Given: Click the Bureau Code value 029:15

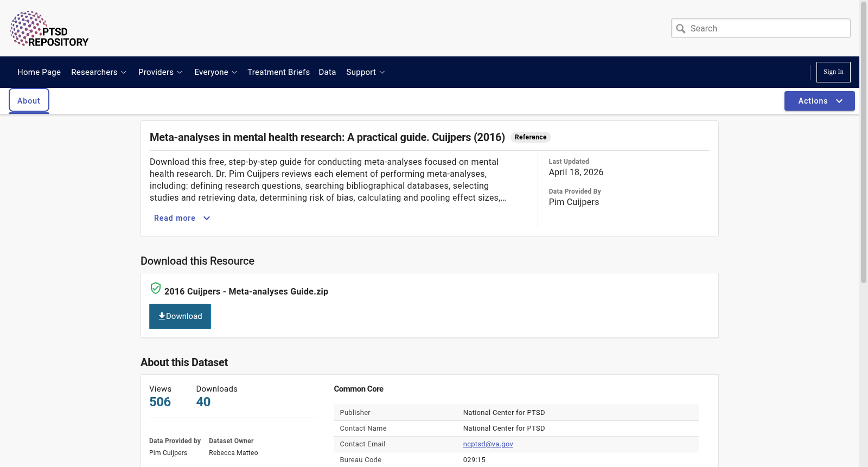Looking at the screenshot, I should tap(474, 459).
